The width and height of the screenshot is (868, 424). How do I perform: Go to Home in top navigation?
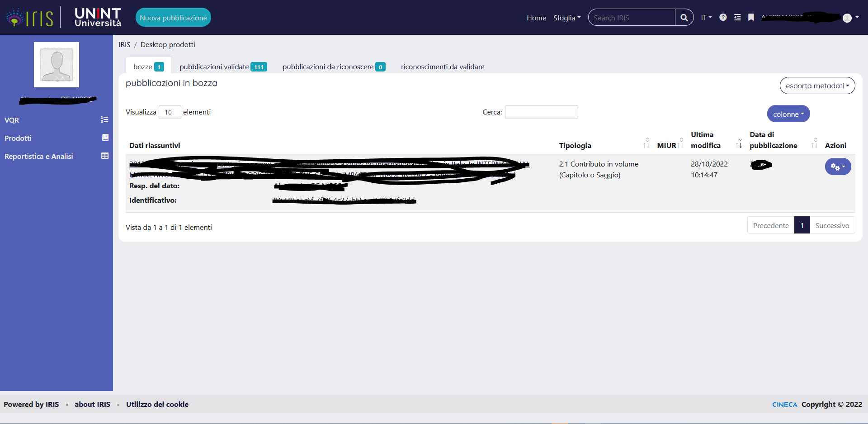click(536, 18)
